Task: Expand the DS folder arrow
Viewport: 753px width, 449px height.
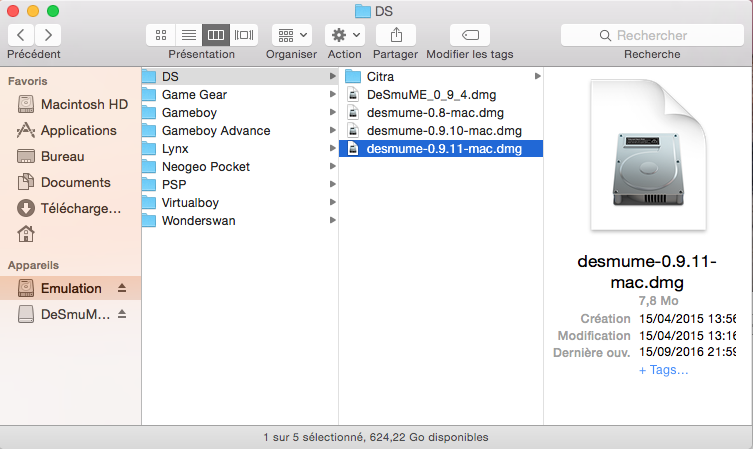Action: [x=332, y=76]
